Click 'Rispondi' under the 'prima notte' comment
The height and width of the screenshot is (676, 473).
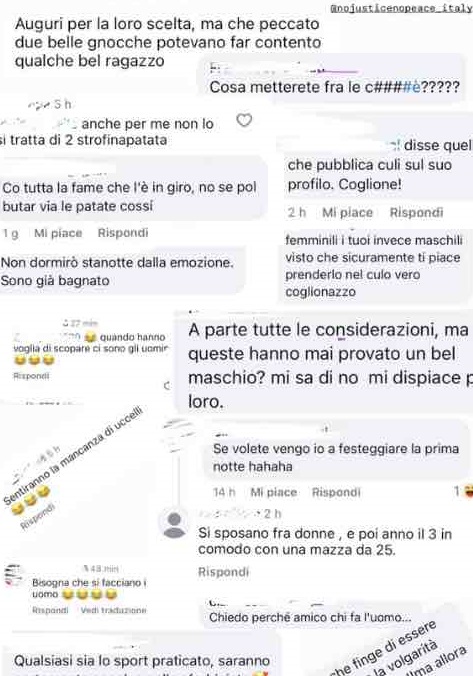coord(336,492)
